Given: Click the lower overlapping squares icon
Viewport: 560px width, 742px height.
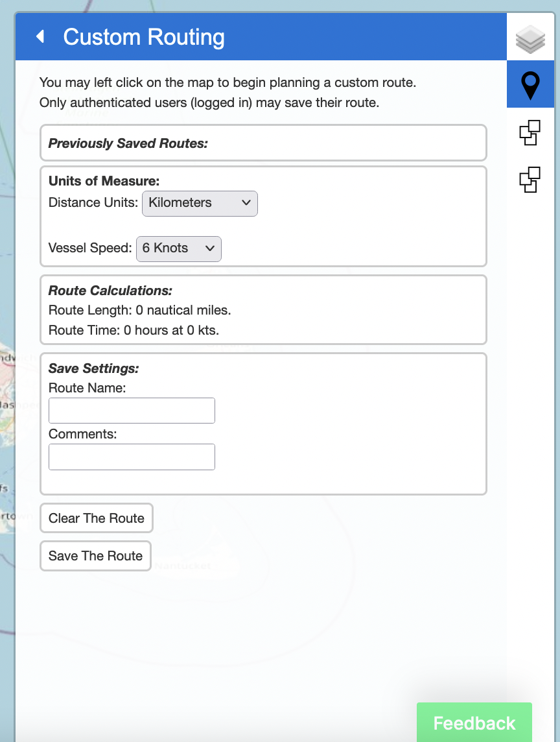Looking at the screenshot, I should click(530, 180).
